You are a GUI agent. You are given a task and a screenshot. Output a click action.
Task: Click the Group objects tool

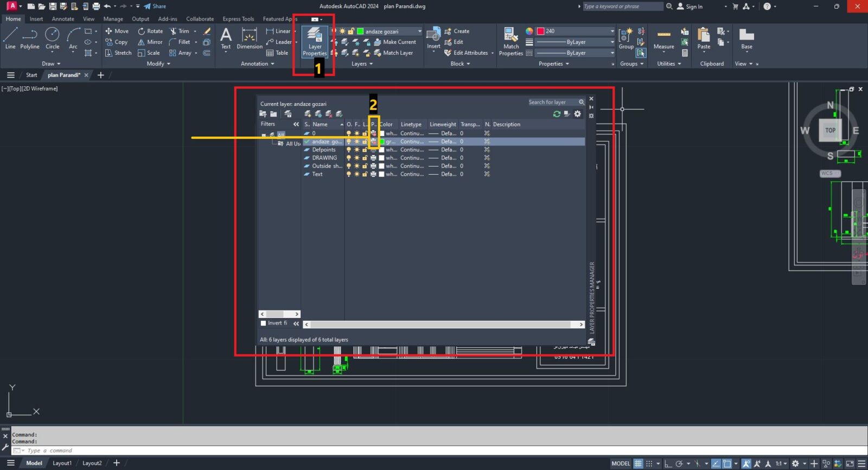point(626,39)
